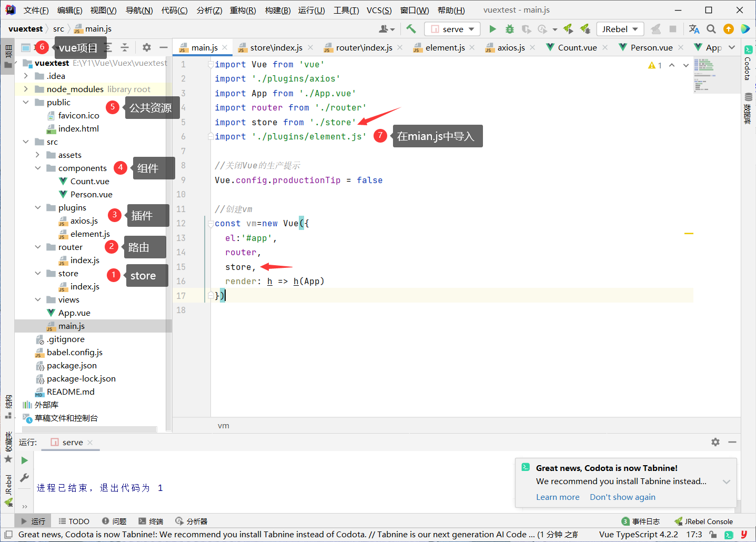Build project with hammer icon
This screenshot has height=542, width=756.
(x=411, y=29)
